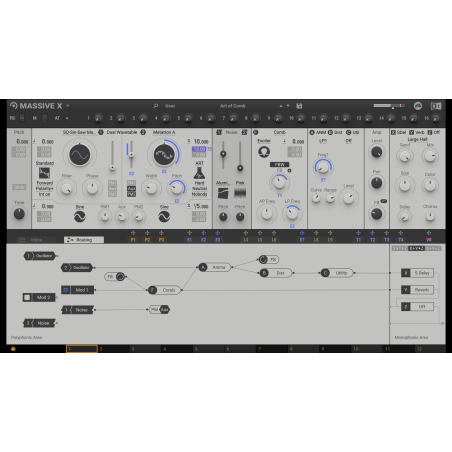Toggle the right noise source icon
Image resolution: width=452 pixels, height=452 pixels.
[x=244, y=132]
